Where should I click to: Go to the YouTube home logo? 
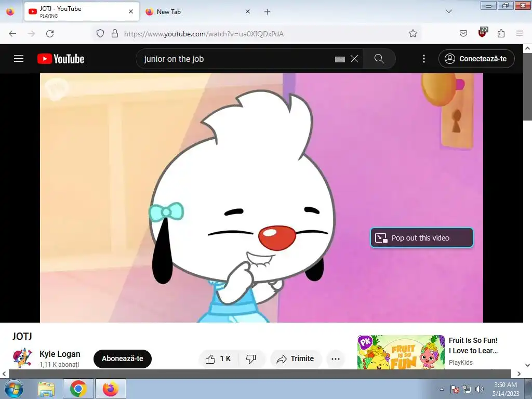pos(61,59)
